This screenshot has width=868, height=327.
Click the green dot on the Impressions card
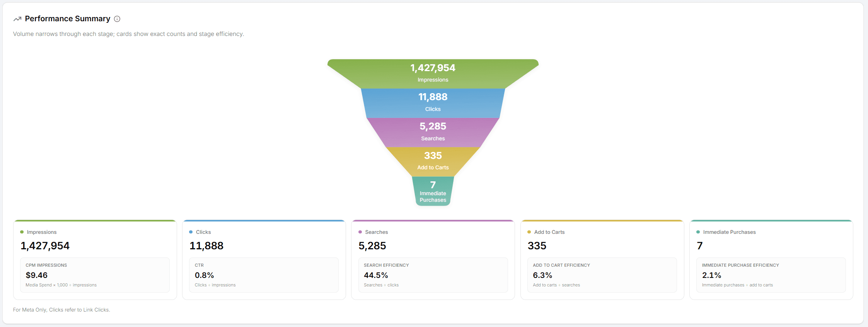pyautogui.click(x=22, y=232)
